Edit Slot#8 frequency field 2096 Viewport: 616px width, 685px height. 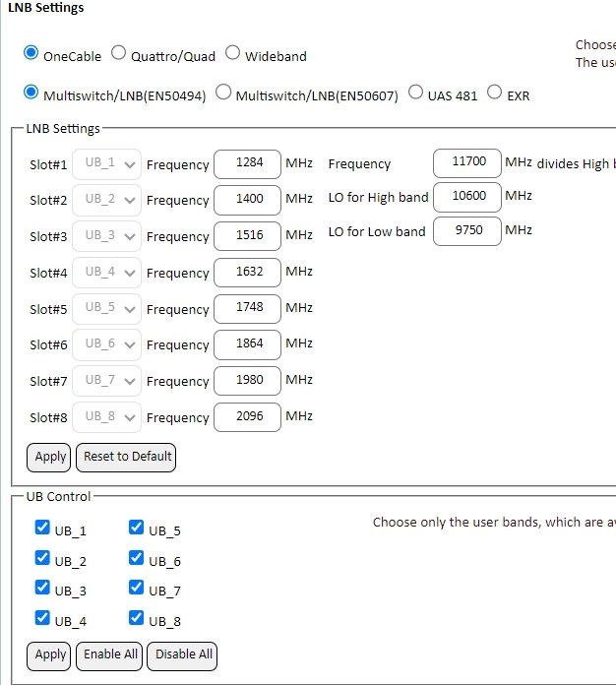click(x=247, y=417)
